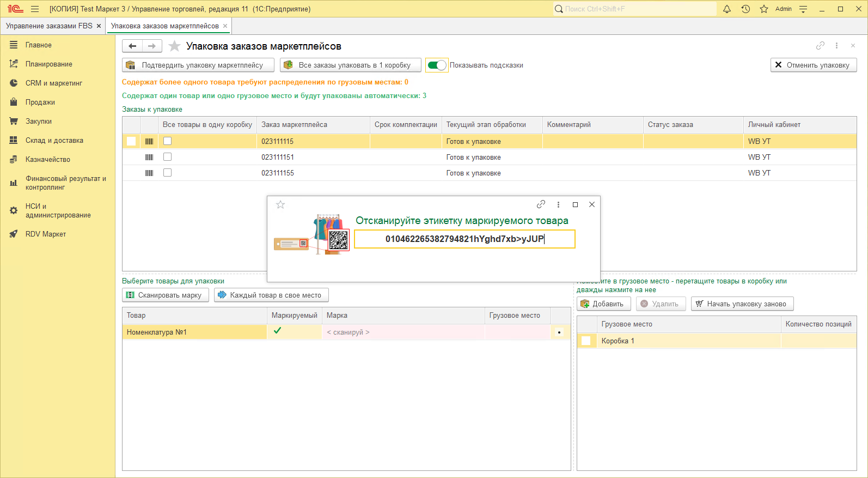
Task: Check the box for order 023111155
Action: pyautogui.click(x=167, y=173)
